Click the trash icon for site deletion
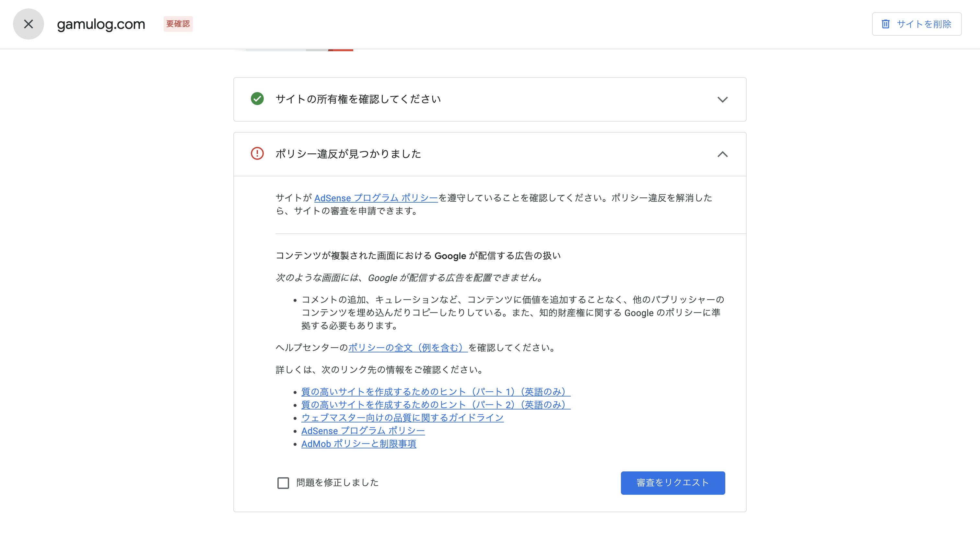 pyautogui.click(x=885, y=24)
